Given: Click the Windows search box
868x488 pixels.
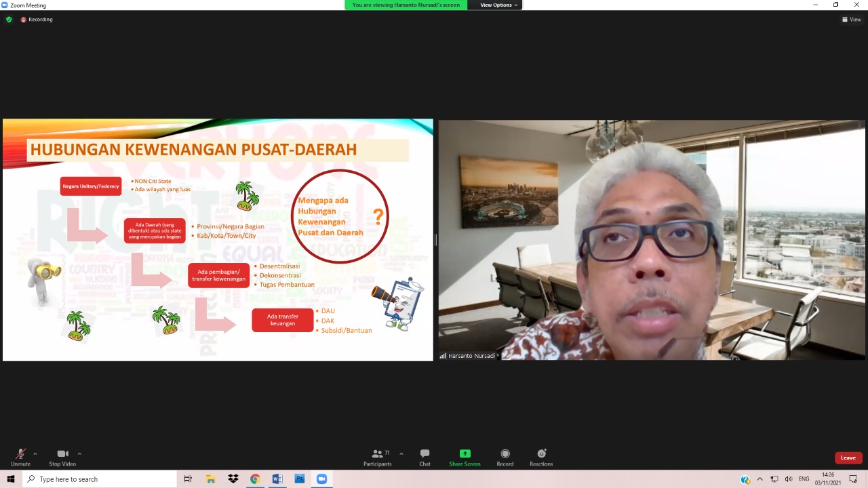Looking at the screenshot, I should (x=100, y=479).
